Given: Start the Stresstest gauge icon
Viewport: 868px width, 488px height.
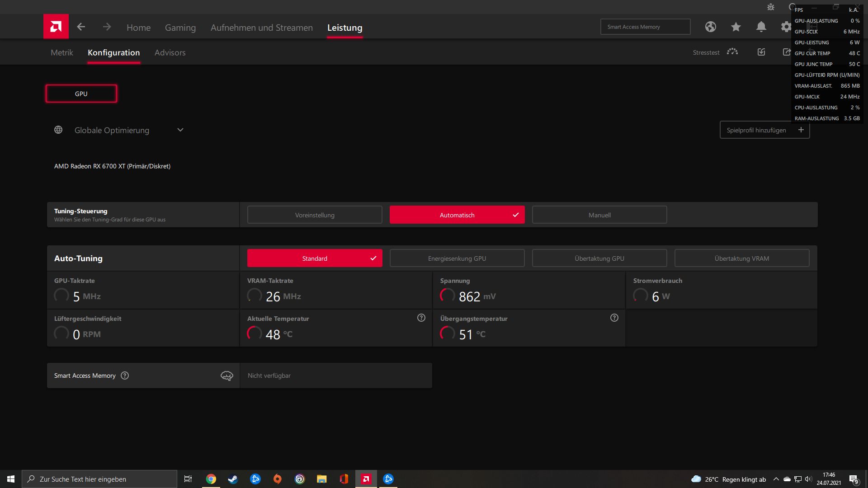Looking at the screenshot, I should pyautogui.click(x=732, y=52).
